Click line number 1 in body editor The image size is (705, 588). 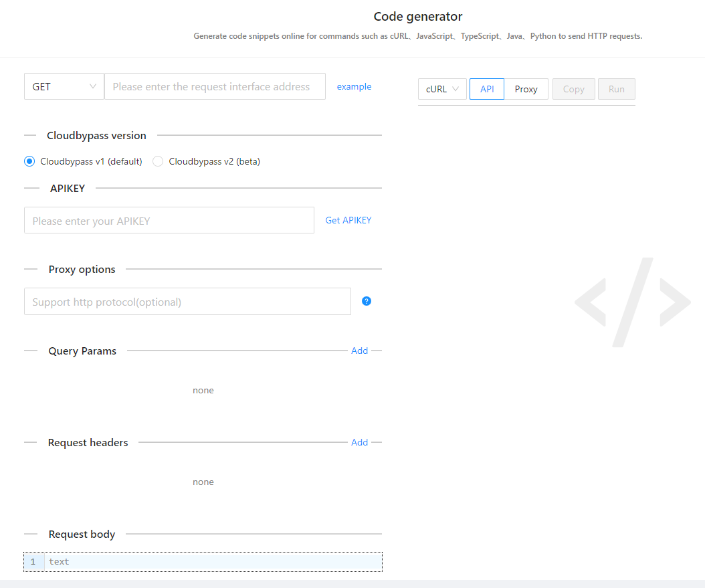pyautogui.click(x=33, y=562)
